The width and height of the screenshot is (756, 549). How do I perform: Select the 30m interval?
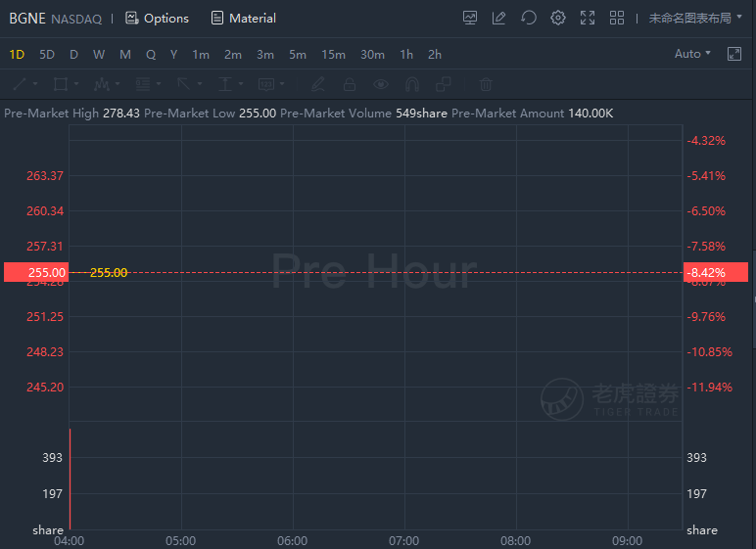pos(372,55)
